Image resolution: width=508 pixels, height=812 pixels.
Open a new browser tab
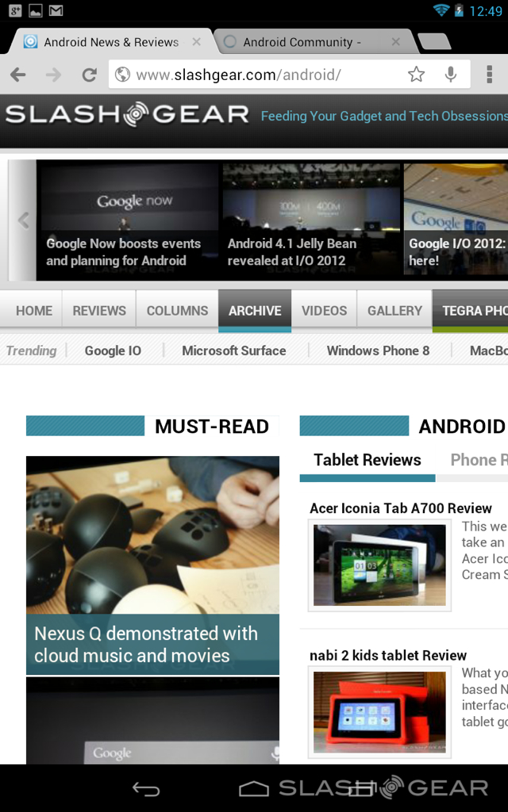click(434, 42)
